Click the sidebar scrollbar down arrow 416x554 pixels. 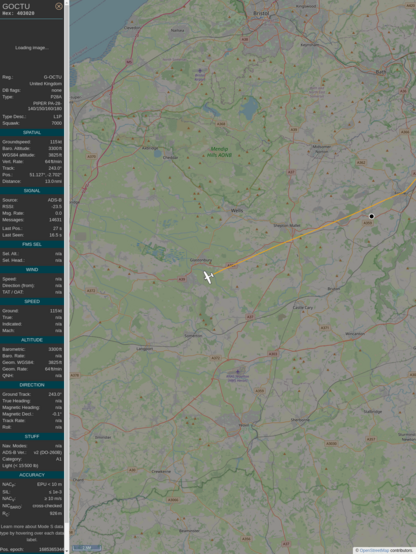67,552
